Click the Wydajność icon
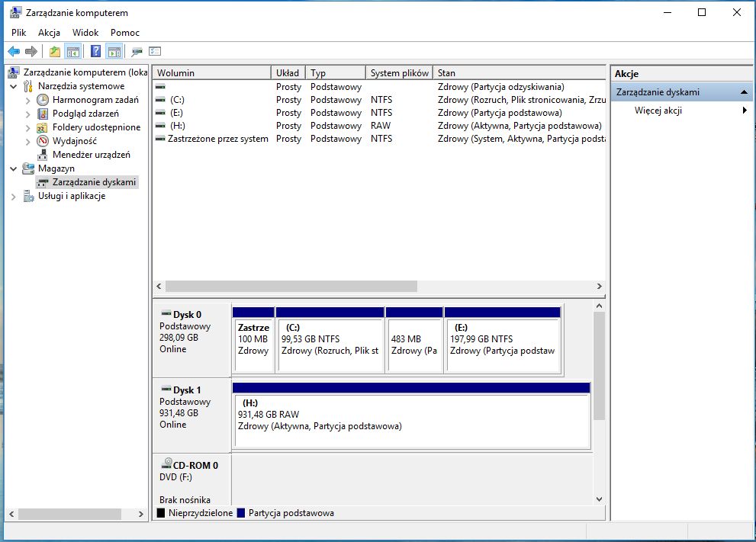 click(43, 141)
